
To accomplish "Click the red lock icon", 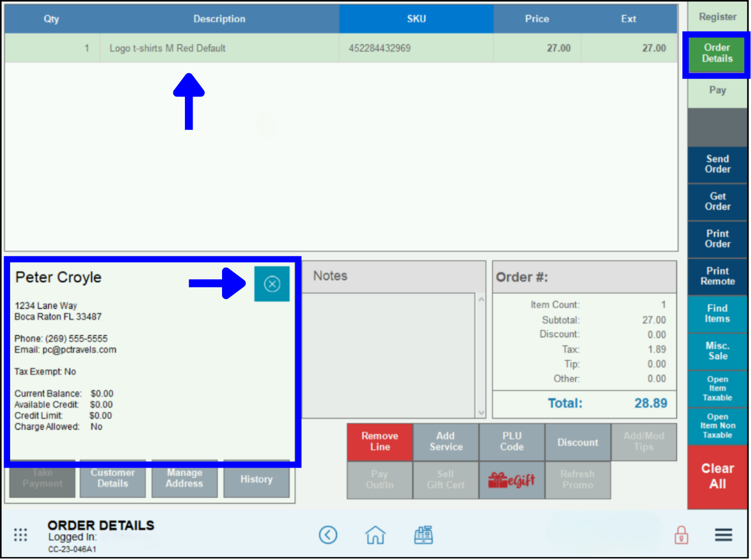I will [681, 535].
